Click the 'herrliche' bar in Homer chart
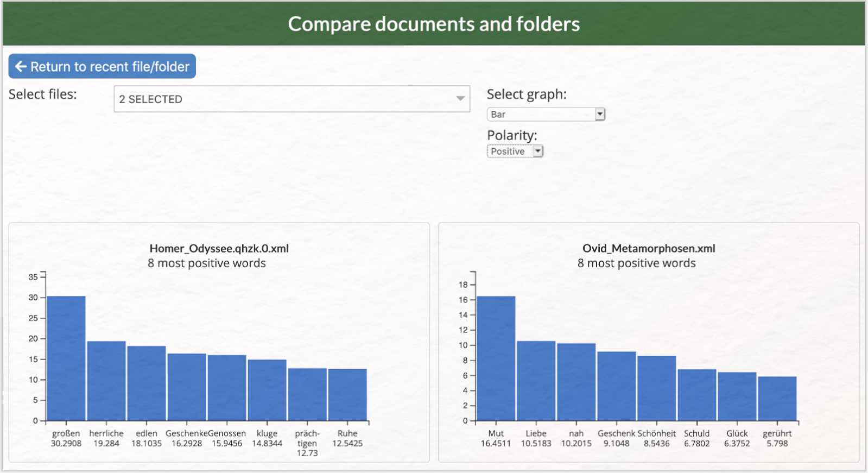The image size is (868, 473). tap(106, 381)
